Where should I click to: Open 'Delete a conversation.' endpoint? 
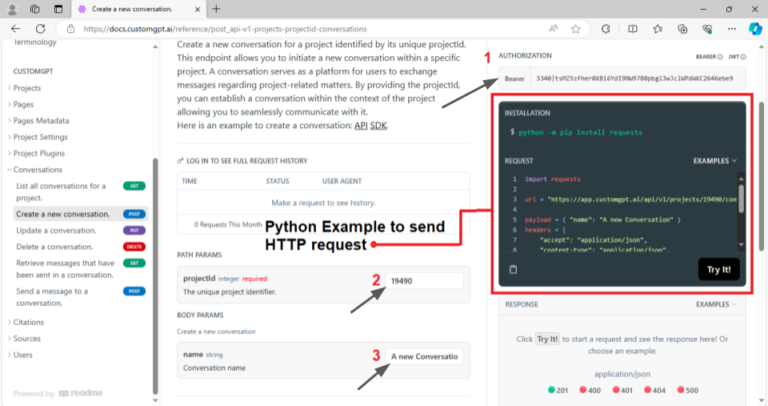coord(81,247)
